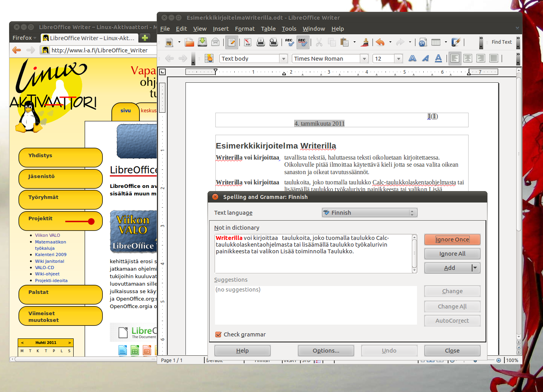Open the Viikon VALO link in Firefox
The width and height of the screenshot is (543, 392).
click(x=48, y=235)
